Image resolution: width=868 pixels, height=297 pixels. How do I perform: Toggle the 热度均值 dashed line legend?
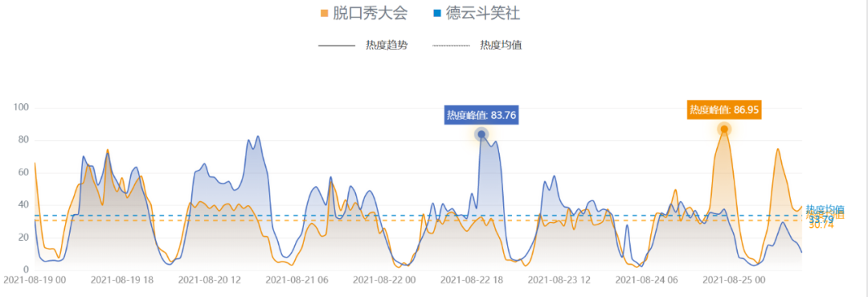pyautogui.click(x=477, y=46)
